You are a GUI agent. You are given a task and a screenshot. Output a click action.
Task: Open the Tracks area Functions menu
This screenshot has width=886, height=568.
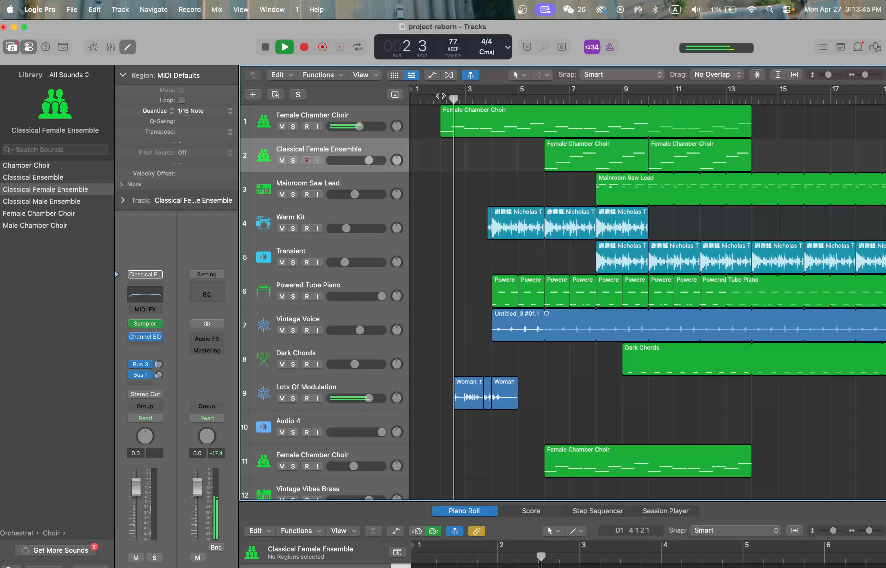(x=322, y=75)
